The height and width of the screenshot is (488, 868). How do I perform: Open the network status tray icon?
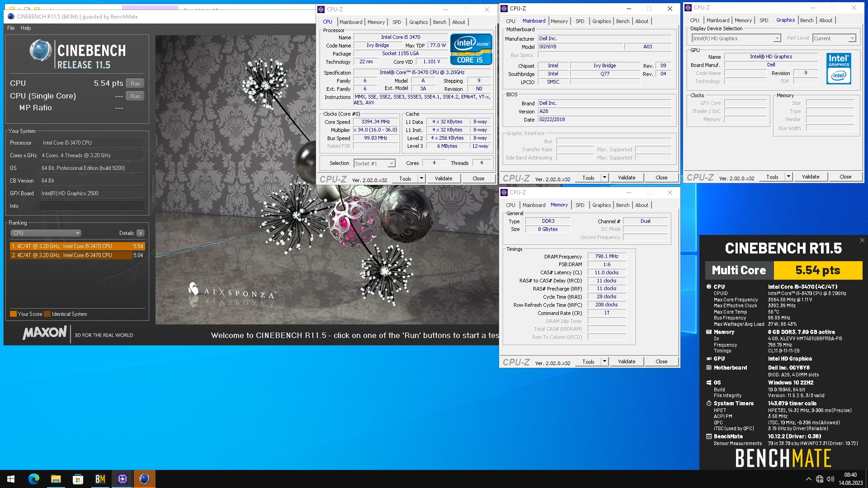pos(820,479)
